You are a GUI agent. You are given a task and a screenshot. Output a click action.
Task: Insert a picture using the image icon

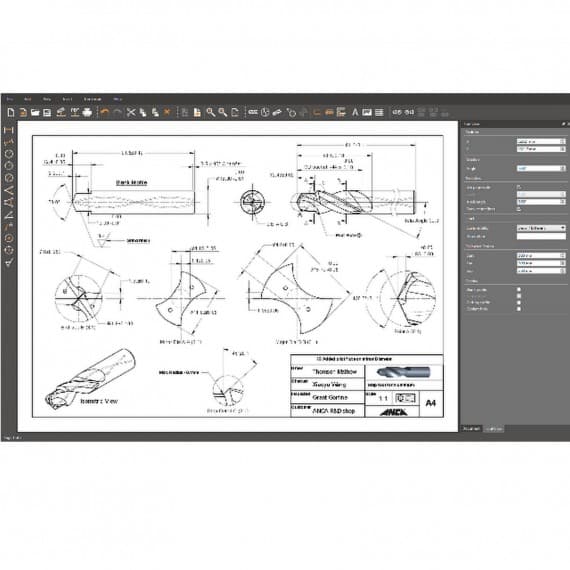pos(367,112)
